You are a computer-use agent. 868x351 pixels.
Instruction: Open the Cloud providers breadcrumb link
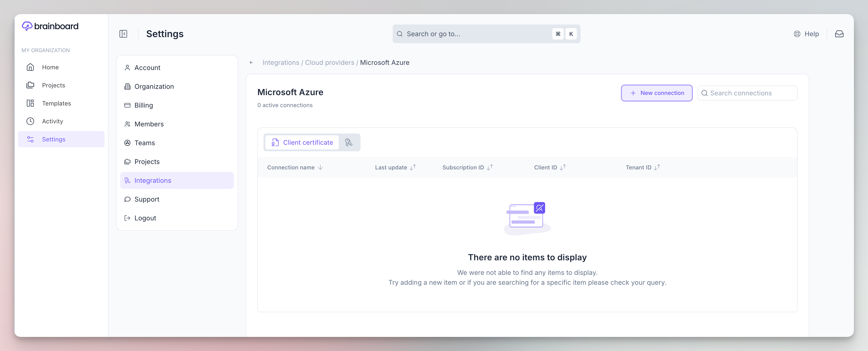(329, 63)
